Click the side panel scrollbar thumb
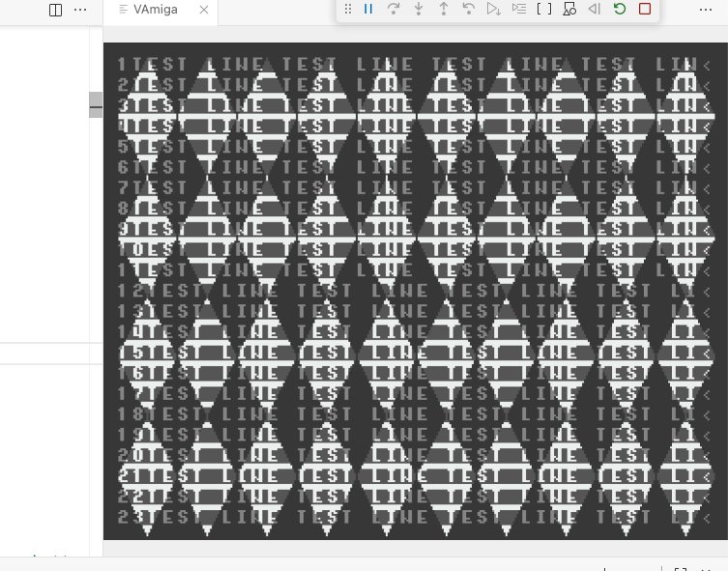 (x=96, y=105)
